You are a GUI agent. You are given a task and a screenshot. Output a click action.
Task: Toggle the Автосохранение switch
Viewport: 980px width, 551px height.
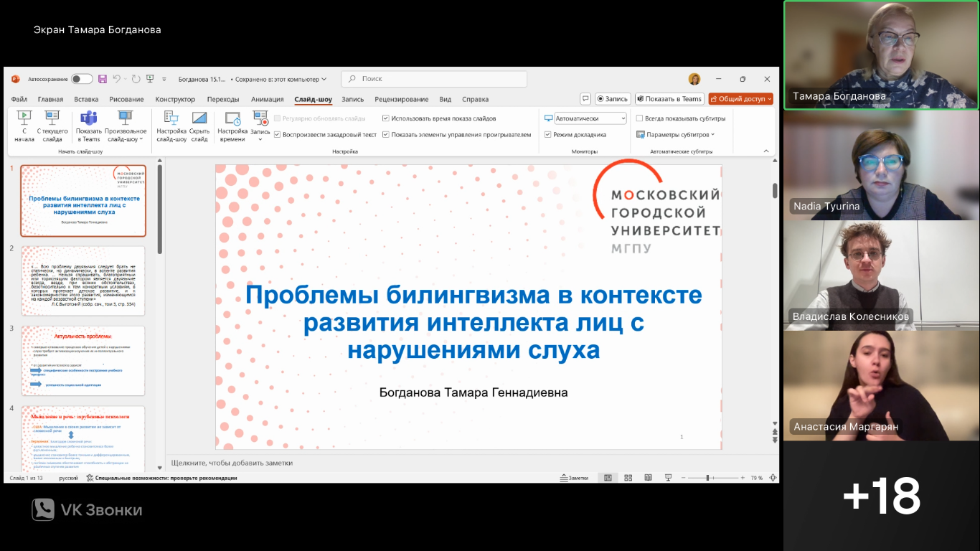(81, 79)
